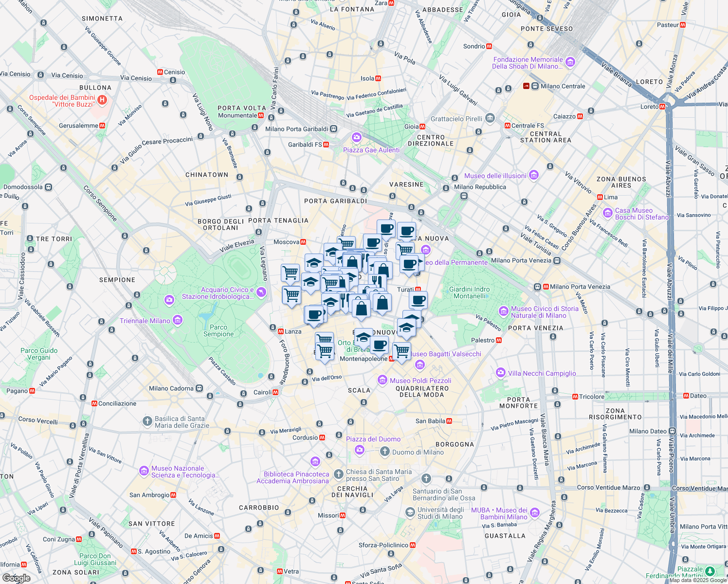
Task: Click the CHINATOWN neighborhood label
Action: tap(207, 175)
